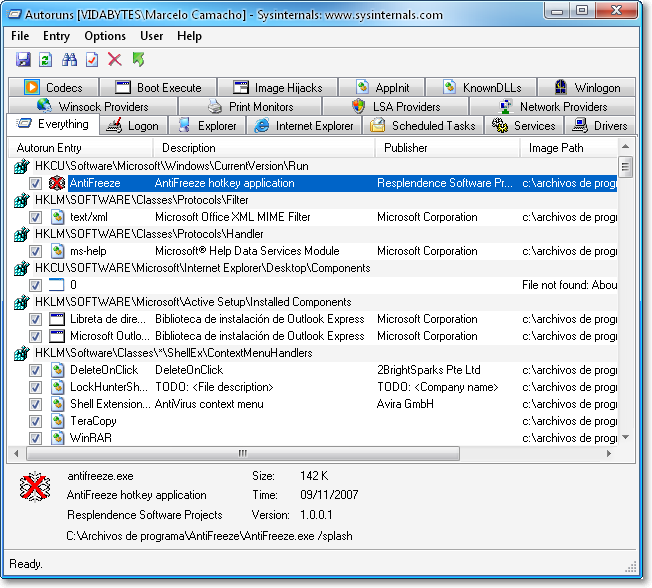Screen dimensions: 652x588
Task: Click the horizontal scrollbar left arrow
Action: click(16, 453)
